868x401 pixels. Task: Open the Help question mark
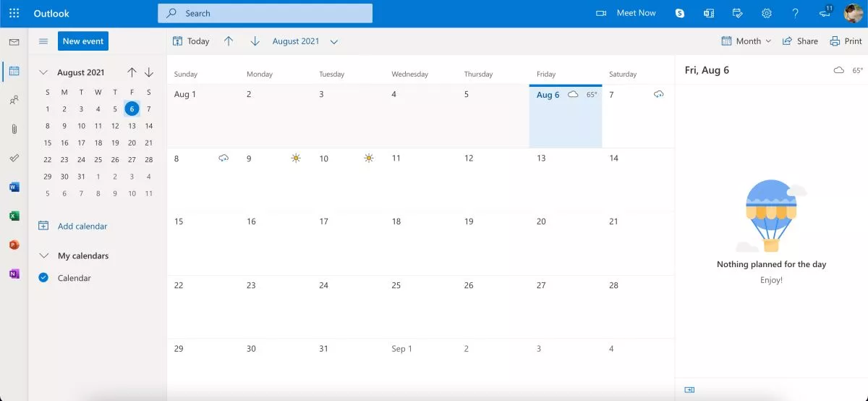[796, 13]
